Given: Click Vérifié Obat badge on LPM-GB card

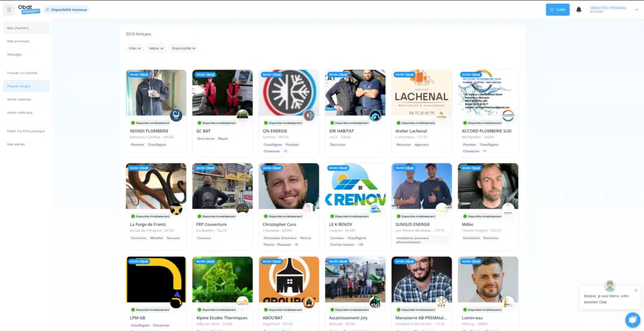Looking at the screenshot, I should [x=139, y=262].
